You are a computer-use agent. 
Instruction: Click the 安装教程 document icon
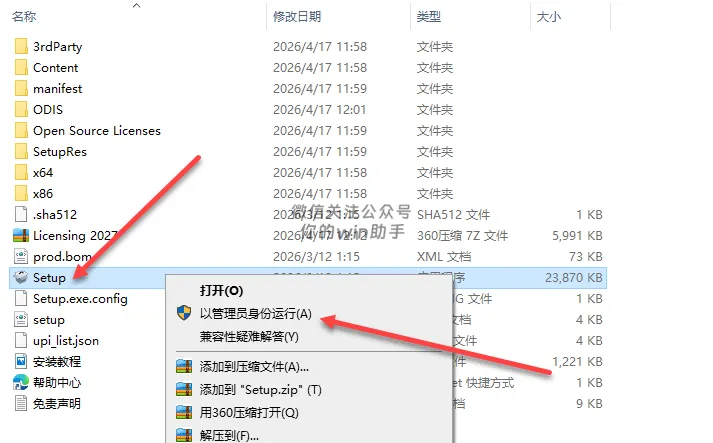[x=21, y=362]
